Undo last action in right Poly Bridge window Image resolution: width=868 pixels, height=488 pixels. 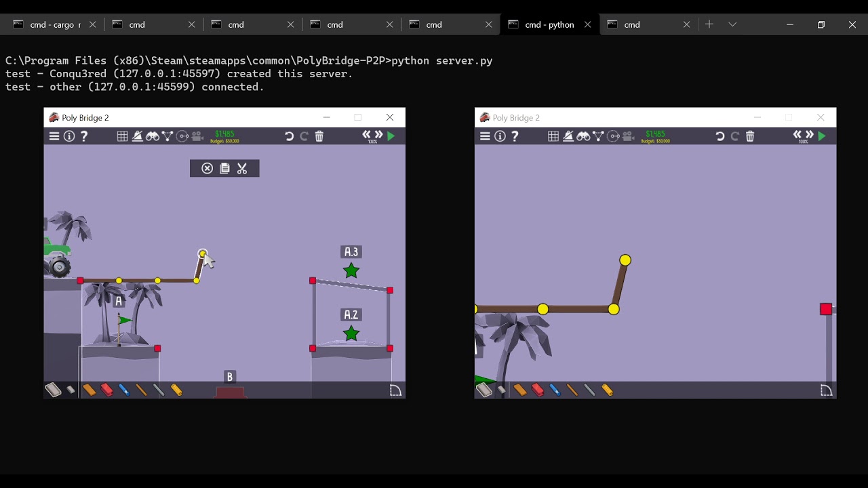point(720,136)
